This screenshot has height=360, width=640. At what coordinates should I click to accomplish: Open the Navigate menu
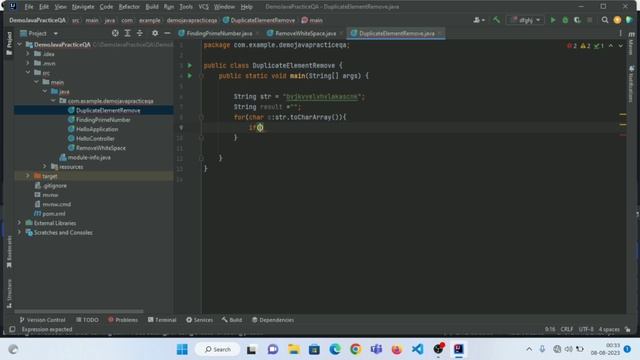point(83,7)
